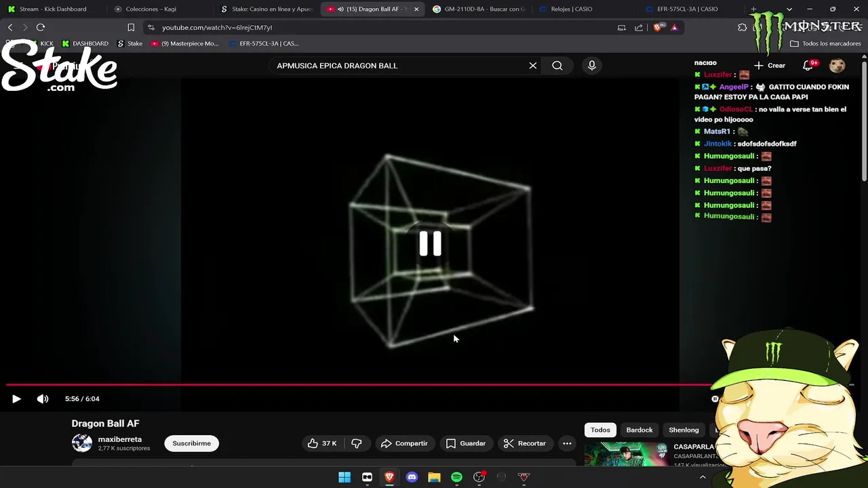Viewport: 868px width, 488px height.
Task: Open the Masterpiece Mo... bookmark
Action: (x=184, y=43)
